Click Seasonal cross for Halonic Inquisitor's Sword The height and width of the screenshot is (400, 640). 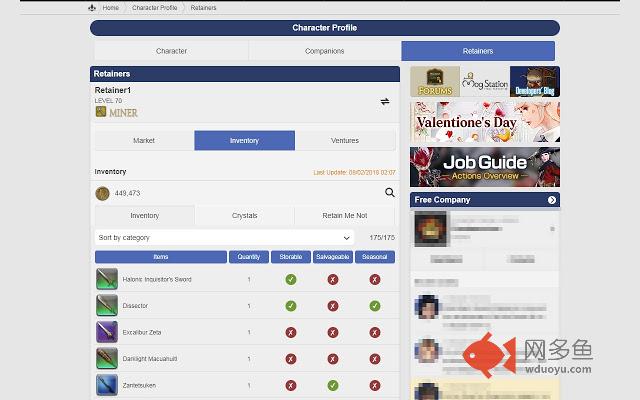[x=375, y=280]
